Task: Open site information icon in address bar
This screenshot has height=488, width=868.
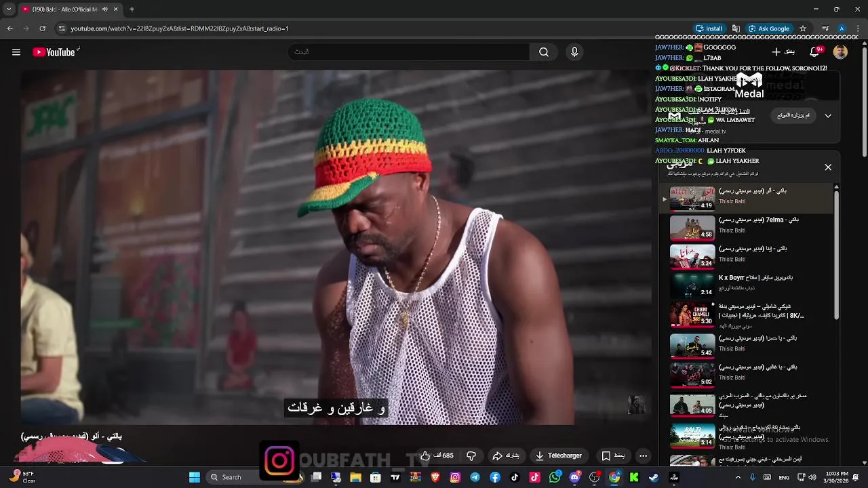Action: click(x=62, y=28)
